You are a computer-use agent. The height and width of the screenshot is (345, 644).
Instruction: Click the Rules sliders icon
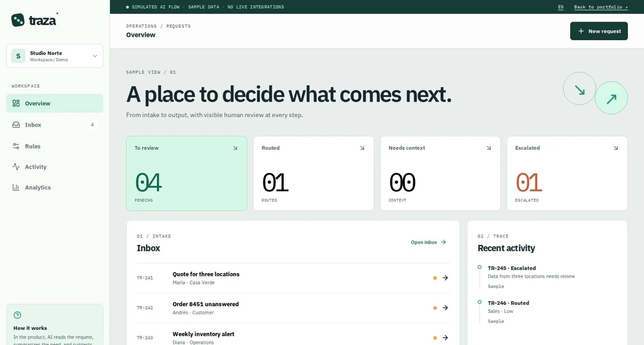pos(16,146)
